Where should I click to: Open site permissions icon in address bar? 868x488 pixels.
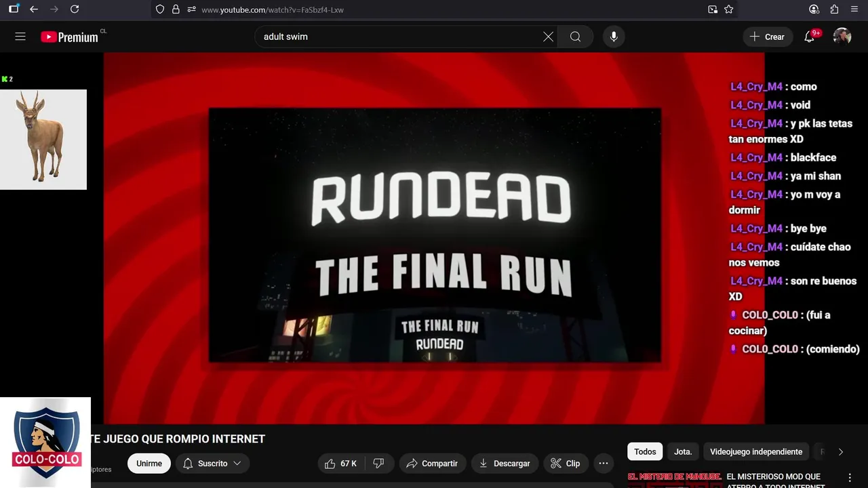tap(191, 9)
